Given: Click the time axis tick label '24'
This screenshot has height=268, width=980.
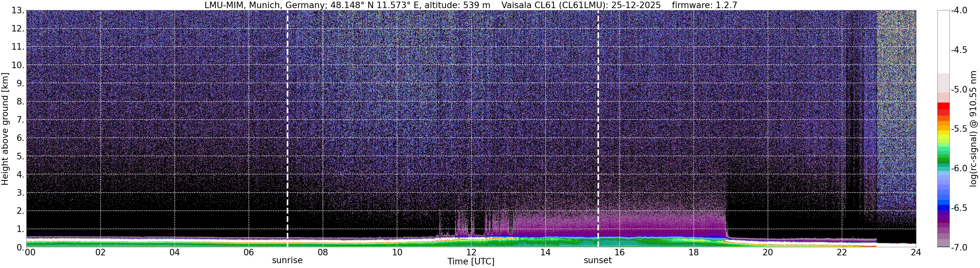Looking at the screenshot, I should coord(916,252).
